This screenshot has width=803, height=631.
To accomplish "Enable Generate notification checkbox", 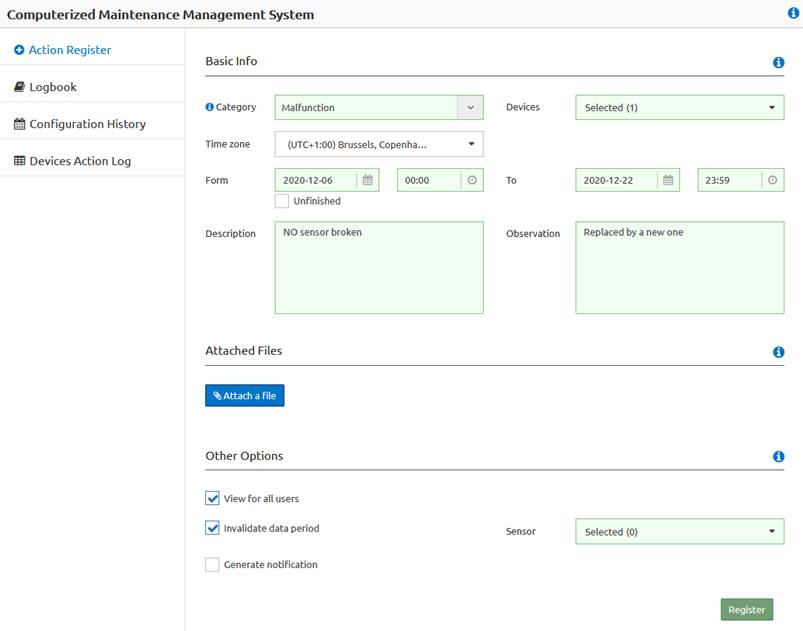I will 212,564.
